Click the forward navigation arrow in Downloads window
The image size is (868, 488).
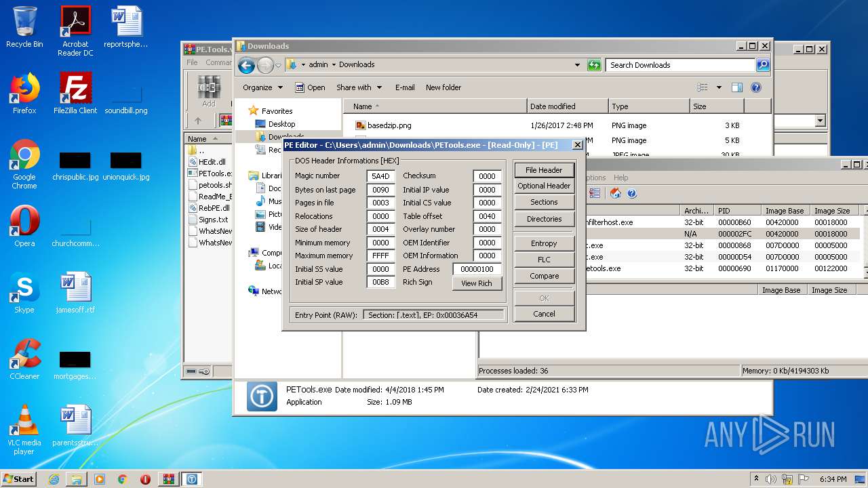pyautogui.click(x=265, y=65)
